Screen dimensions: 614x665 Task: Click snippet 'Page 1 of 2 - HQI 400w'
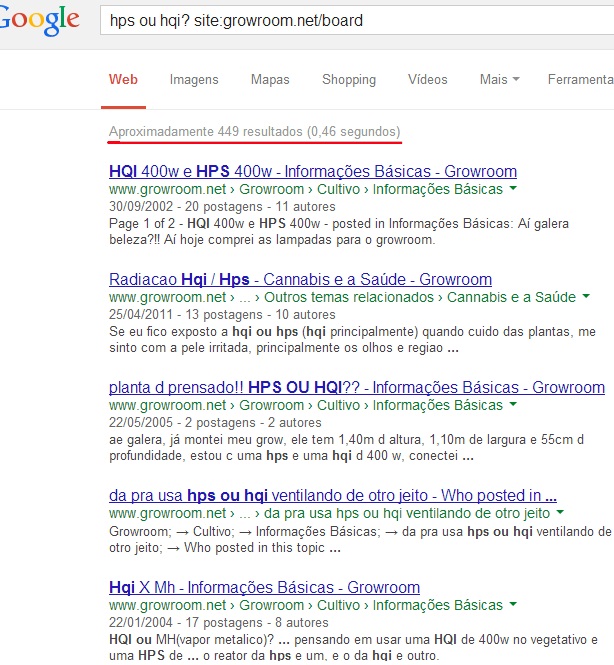coord(339,232)
